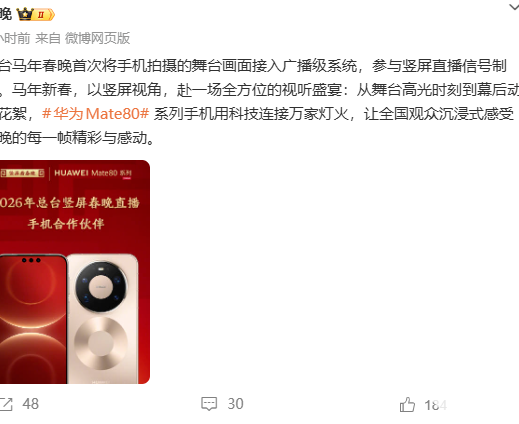The width and height of the screenshot is (519, 424).
Task: Click the repost share icon
Action: click(x=6, y=404)
